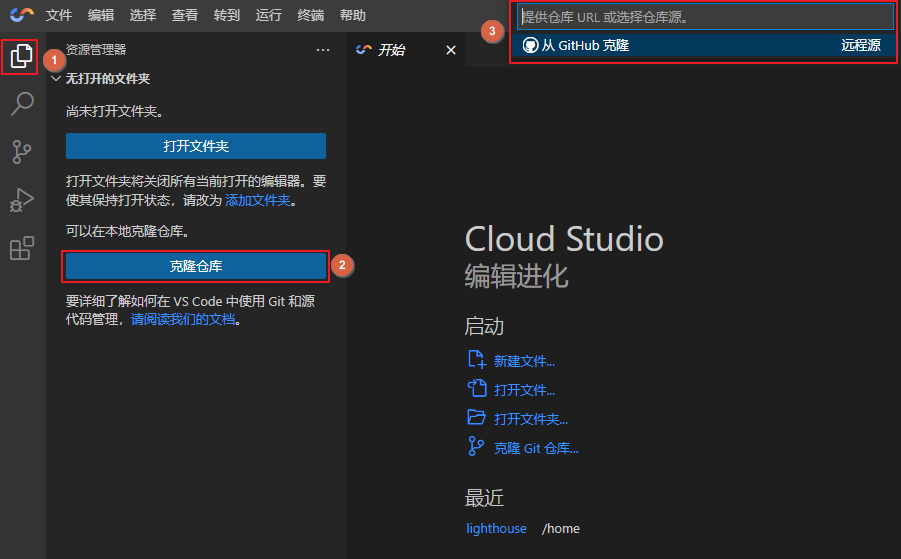Image resolution: width=901 pixels, height=559 pixels.
Task: Click the 打开文件夹 blue button
Action: click(196, 146)
